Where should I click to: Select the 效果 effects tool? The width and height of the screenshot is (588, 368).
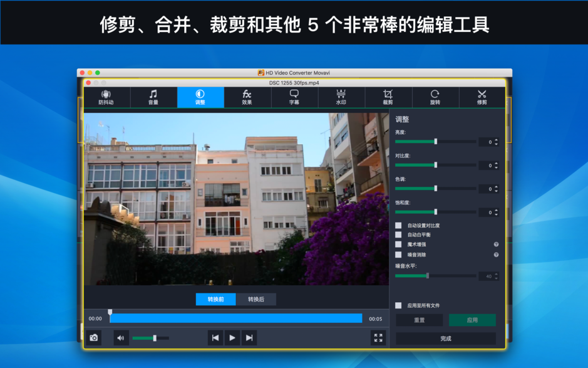click(x=247, y=97)
